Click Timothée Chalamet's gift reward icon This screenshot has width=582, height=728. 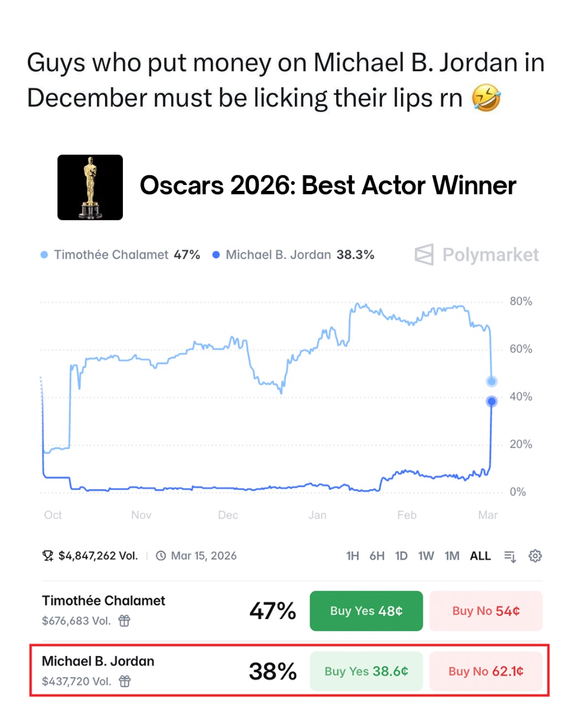124,621
